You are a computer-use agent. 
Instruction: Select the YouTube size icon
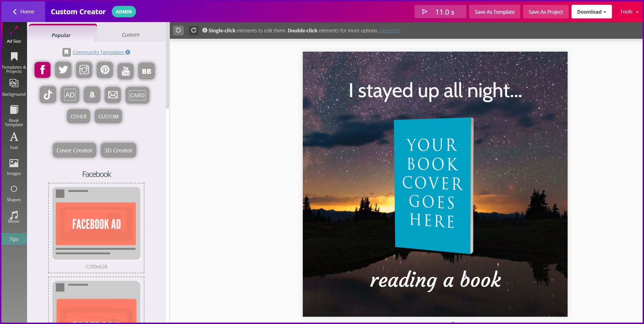click(x=125, y=71)
